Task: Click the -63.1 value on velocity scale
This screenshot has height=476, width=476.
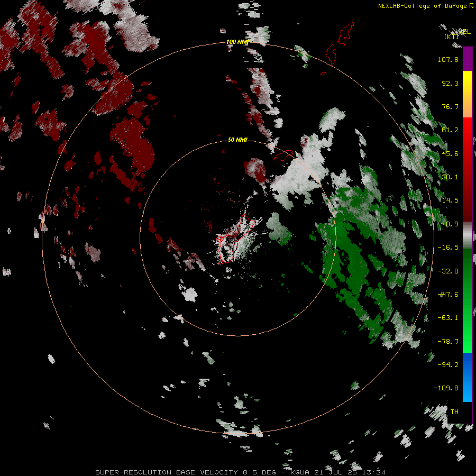Action: click(448, 318)
